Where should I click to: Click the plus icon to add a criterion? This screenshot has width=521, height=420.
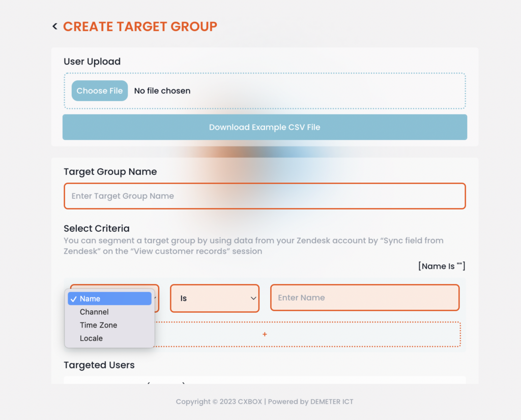[x=265, y=334]
